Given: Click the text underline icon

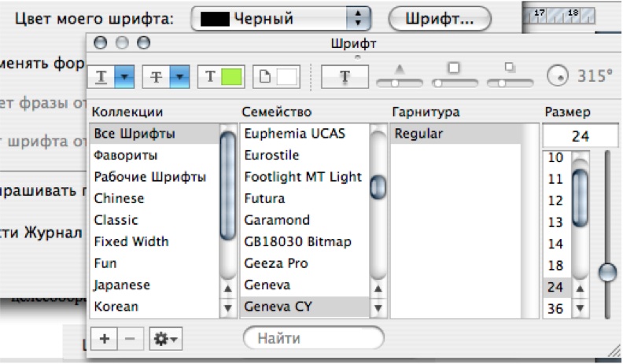Looking at the screenshot, I should (x=101, y=76).
